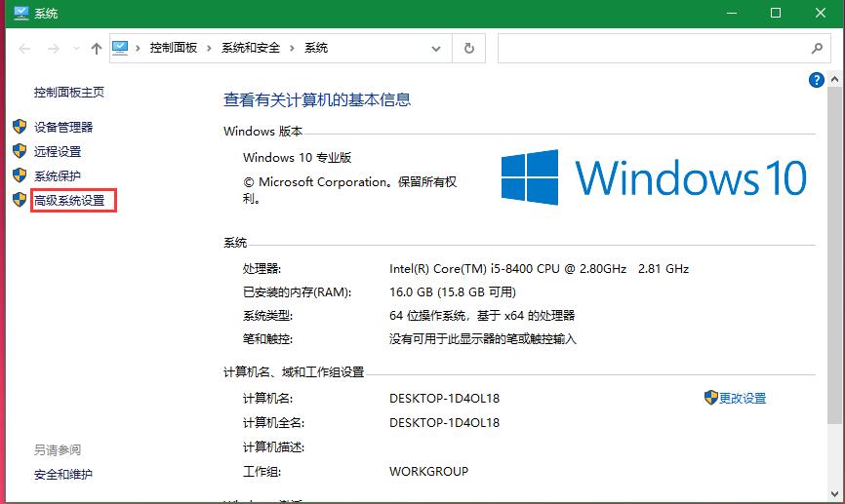
Task: Click DESKTOP-1D4OL18 beside 计算机全名
Action: click(x=444, y=423)
